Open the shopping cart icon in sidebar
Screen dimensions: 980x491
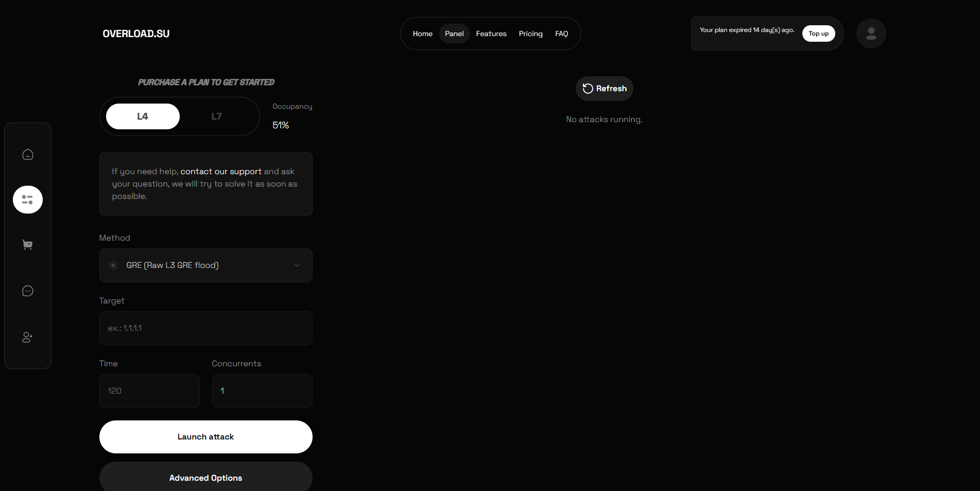point(28,245)
